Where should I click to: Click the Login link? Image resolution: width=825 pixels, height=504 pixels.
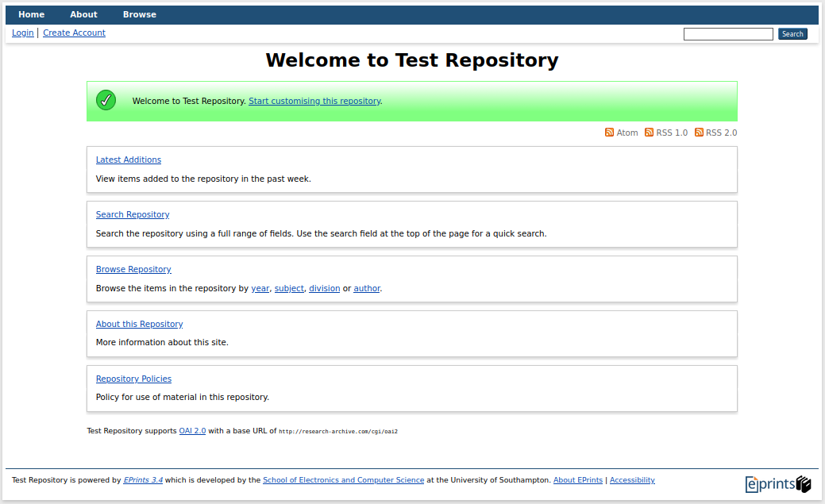(22, 33)
